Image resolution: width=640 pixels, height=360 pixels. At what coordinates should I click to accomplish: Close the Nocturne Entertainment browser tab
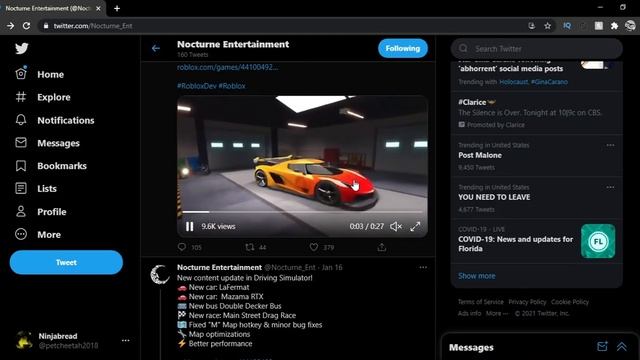click(98, 8)
